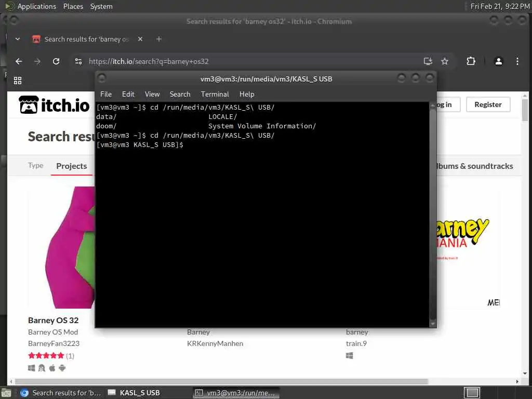This screenshot has height=399, width=532.
Task: Click 'Barney OS Mod' description text
Action: 53,332
